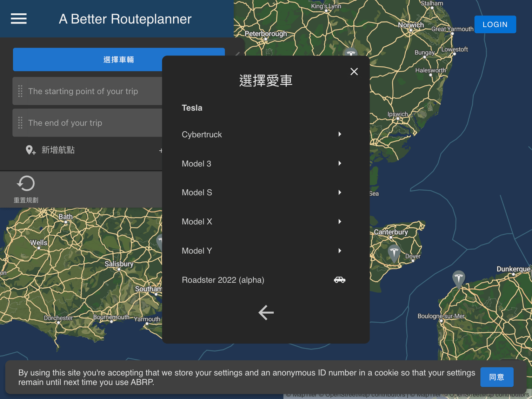The image size is (532, 399).
Task: Click the Great Yarmouth map label
Action: tap(452, 29)
